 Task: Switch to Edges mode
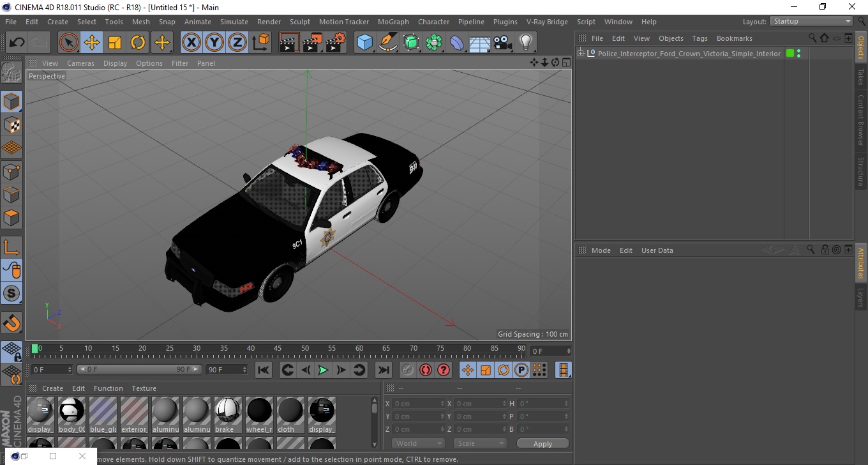(11, 194)
